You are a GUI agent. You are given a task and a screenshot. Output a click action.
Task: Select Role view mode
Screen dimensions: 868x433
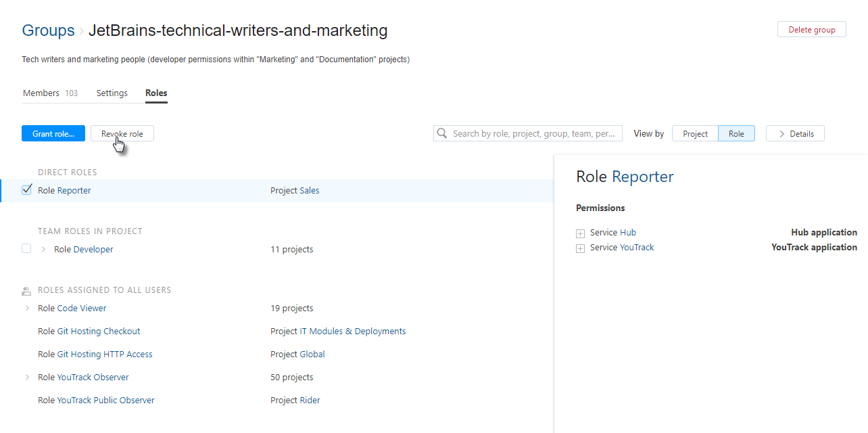(736, 134)
